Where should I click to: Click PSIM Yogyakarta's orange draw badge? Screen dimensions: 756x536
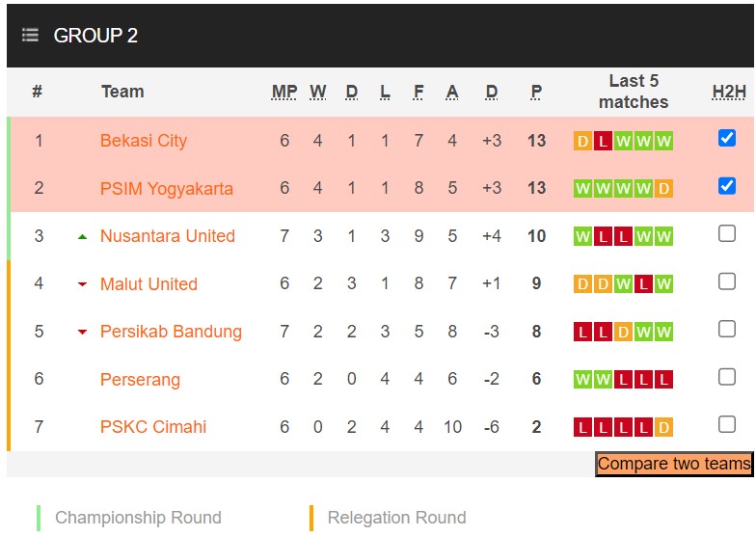pos(663,189)
